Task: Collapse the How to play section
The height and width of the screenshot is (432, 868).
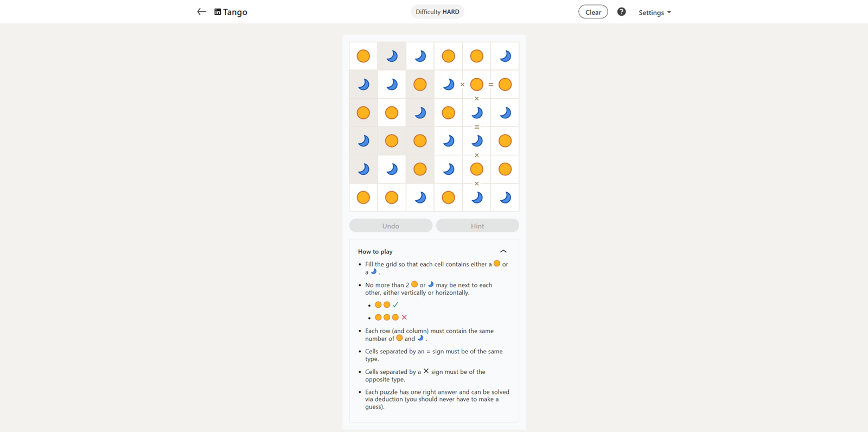Action: point(503,251)
